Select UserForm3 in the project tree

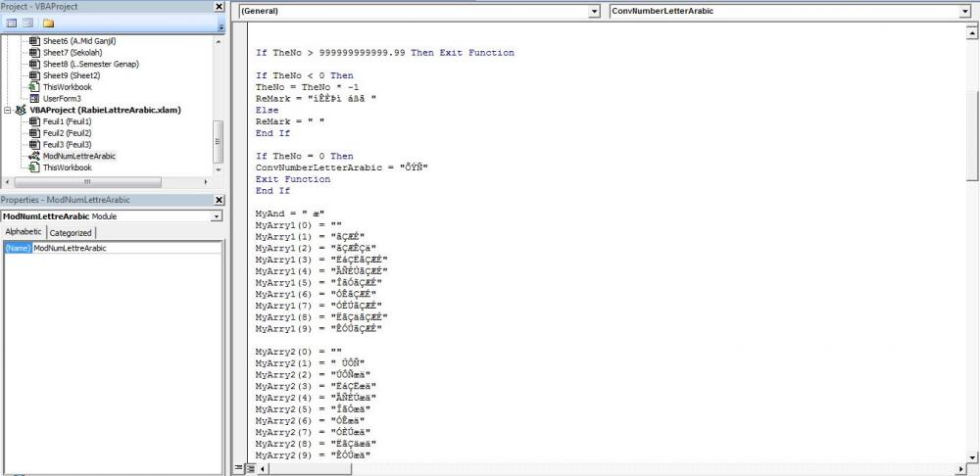[62, 98]
